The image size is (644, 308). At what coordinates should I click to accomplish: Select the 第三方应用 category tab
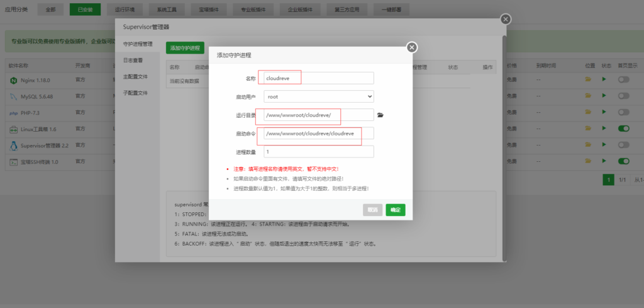pos(347,10)
